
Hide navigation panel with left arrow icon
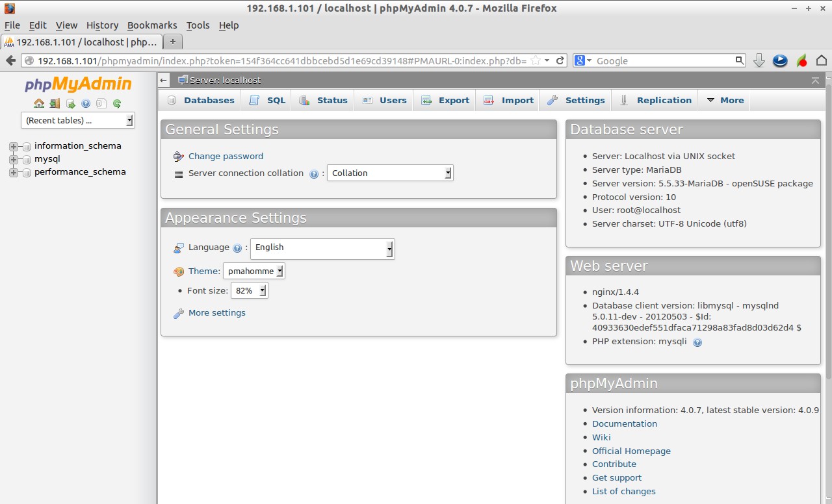coord(164,80)
